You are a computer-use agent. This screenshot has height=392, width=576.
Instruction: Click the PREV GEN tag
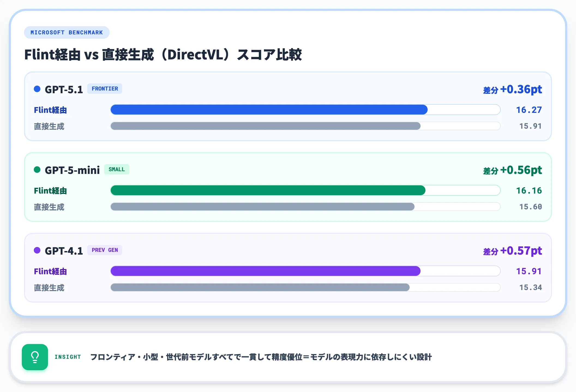click(105, 250)
